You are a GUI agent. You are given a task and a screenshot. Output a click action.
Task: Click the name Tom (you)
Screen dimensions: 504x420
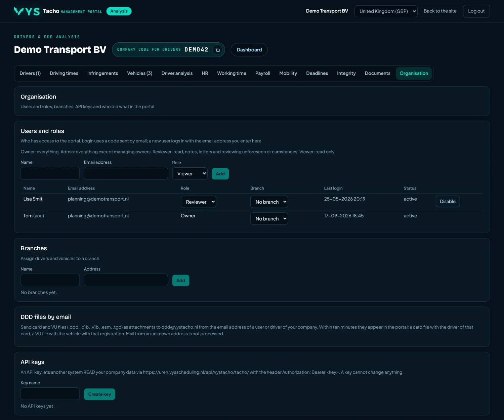(x=34, y=216)
